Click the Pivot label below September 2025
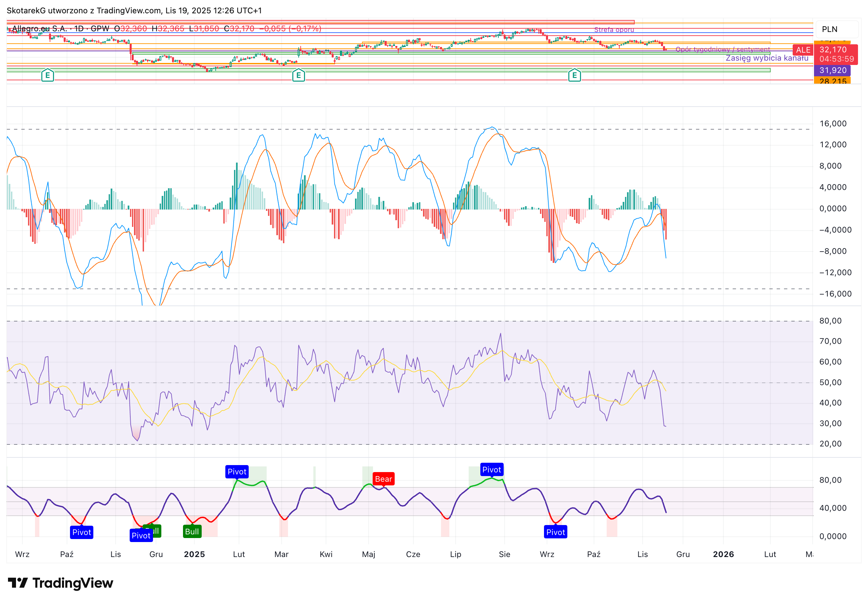 pos(555,532)
